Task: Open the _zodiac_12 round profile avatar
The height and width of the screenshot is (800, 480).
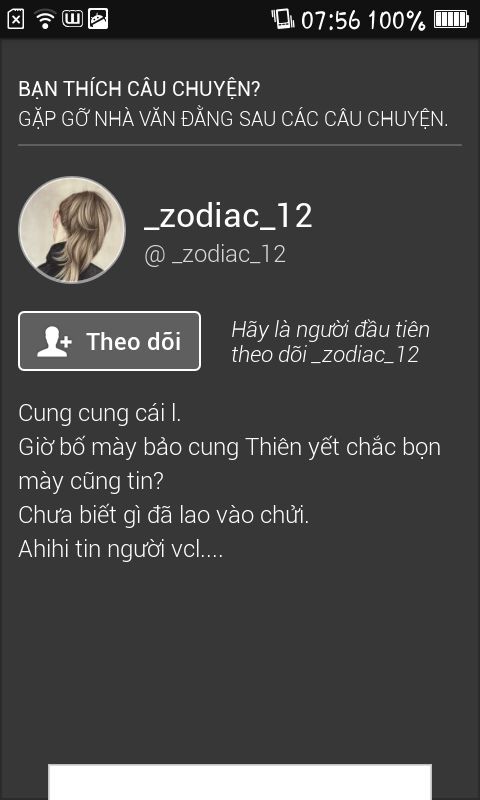Action: 72,230
